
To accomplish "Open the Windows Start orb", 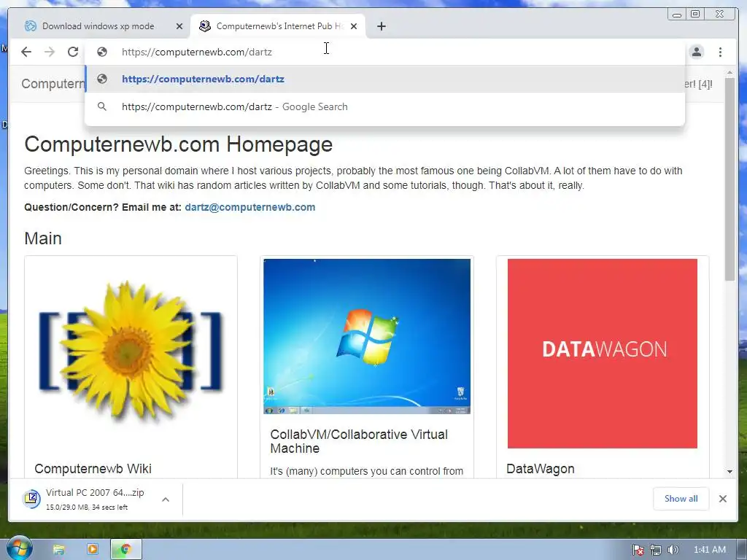I will point(20,548).
